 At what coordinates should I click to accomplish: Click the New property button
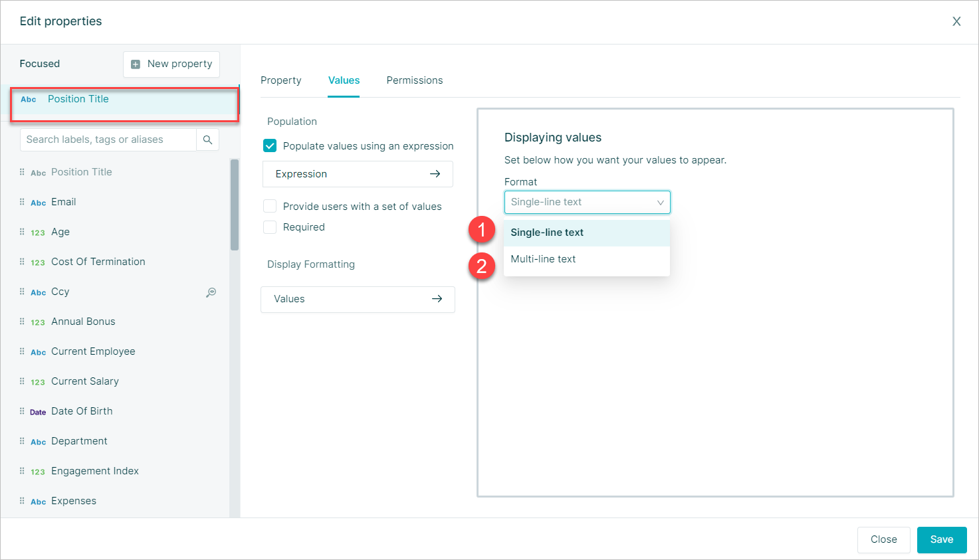(171, 64)
